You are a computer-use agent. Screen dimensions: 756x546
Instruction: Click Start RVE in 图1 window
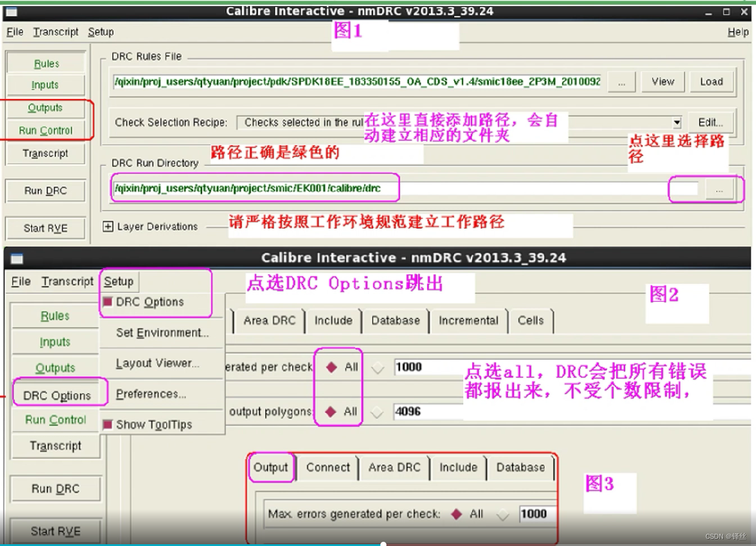[x=46, y=228]
